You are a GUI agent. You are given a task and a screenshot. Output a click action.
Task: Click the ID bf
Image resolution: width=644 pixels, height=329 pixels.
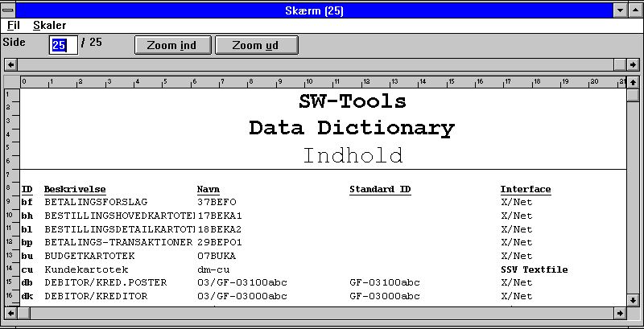27,202
